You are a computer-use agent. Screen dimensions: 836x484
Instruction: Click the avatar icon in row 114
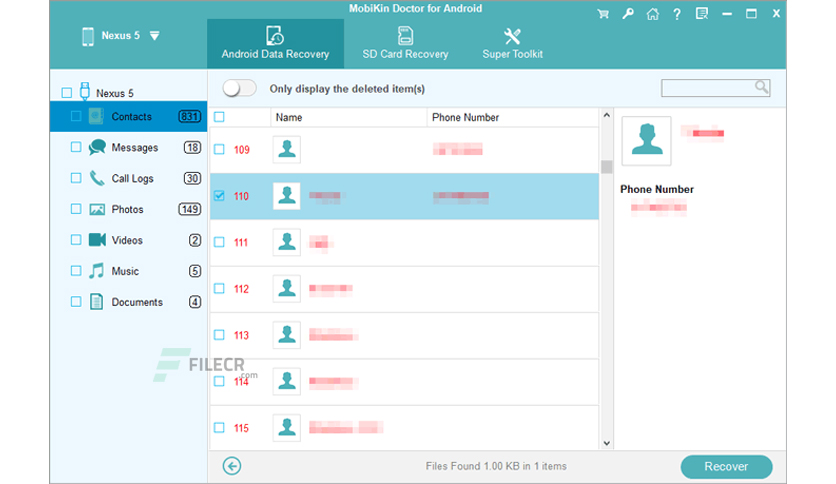(287, 381)
